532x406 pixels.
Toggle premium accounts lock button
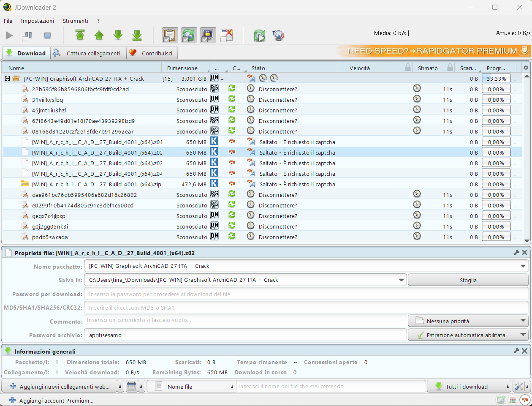click(208, 35)
